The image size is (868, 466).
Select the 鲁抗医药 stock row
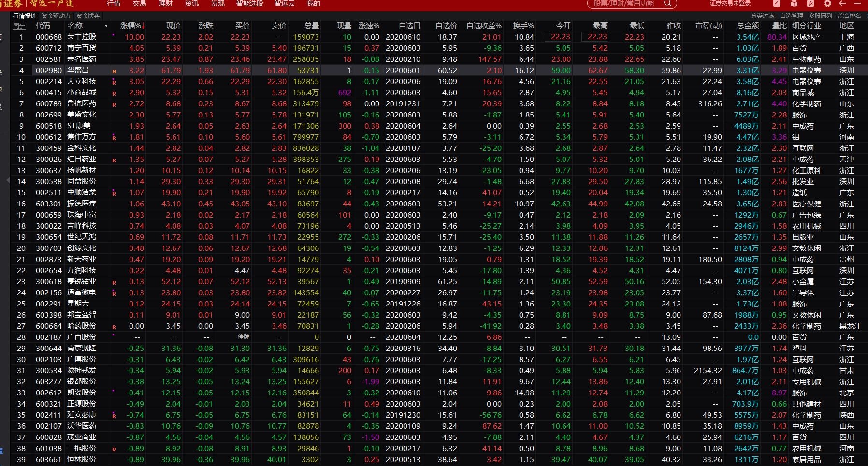[x=439, y=103]
